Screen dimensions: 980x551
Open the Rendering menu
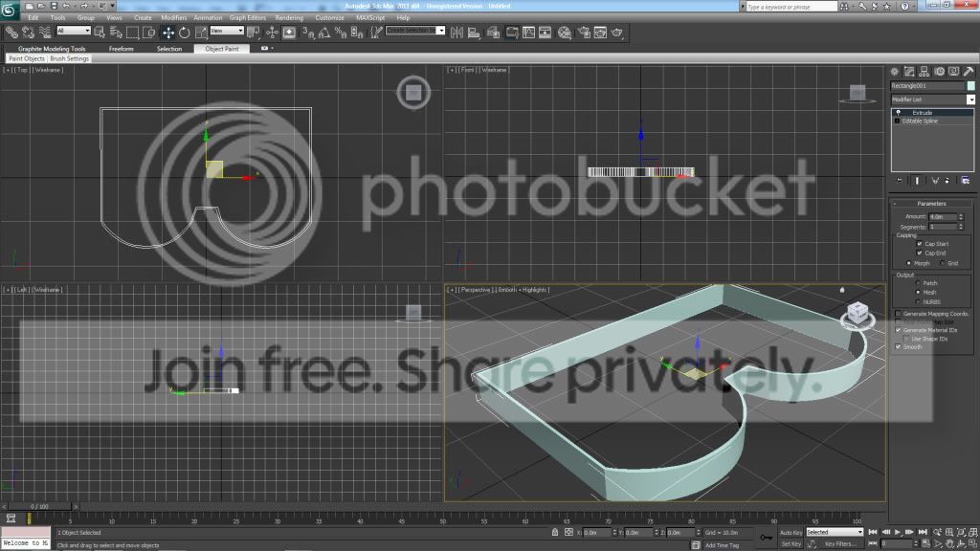[x=289, y=17]
